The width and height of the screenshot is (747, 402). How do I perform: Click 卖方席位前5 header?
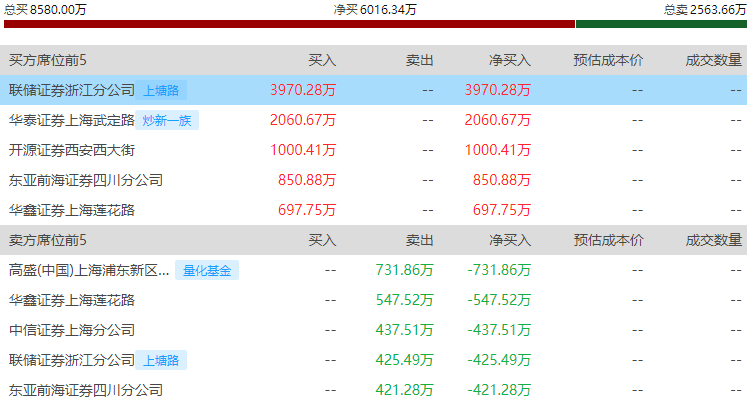48,240
